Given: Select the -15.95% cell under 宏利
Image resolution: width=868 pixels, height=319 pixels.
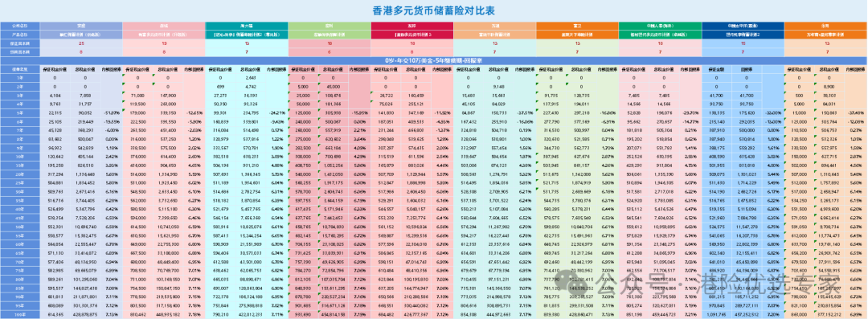Looking at the screenshot, I should 360,113.
